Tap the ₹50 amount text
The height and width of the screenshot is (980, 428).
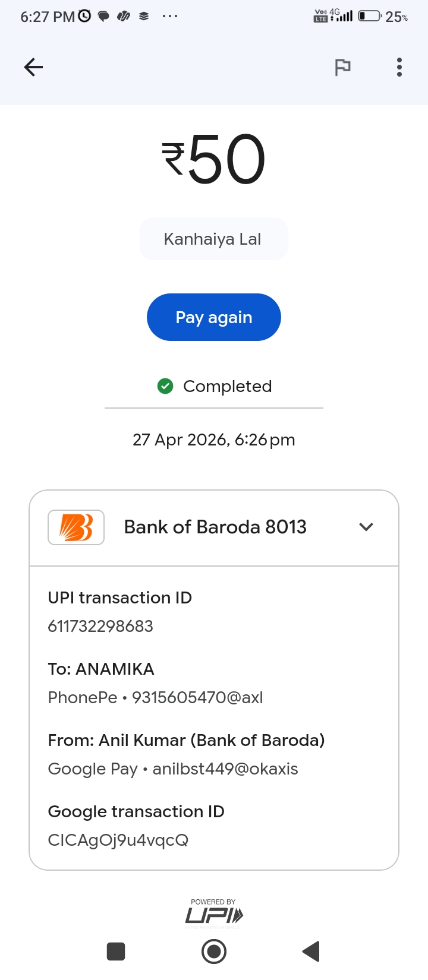[214, 159]
